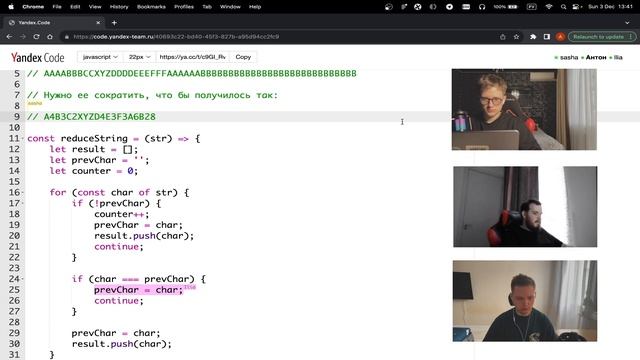Screen dimensions: 640x360
Task: Open the Apple menu
Action: coord(11,7)
